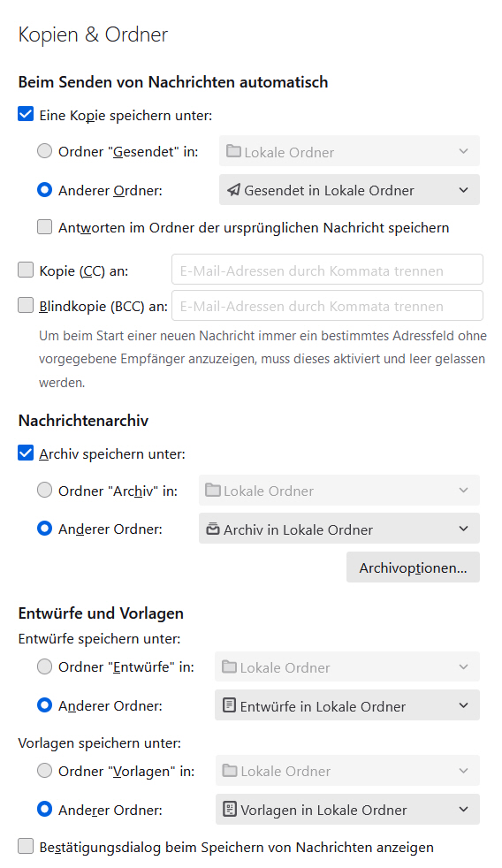Image resolution: width=502 pixels, height=868 pixels.
Task: Open Gesendet in Lokale Ordner dropdown
Action: (349, 190)
